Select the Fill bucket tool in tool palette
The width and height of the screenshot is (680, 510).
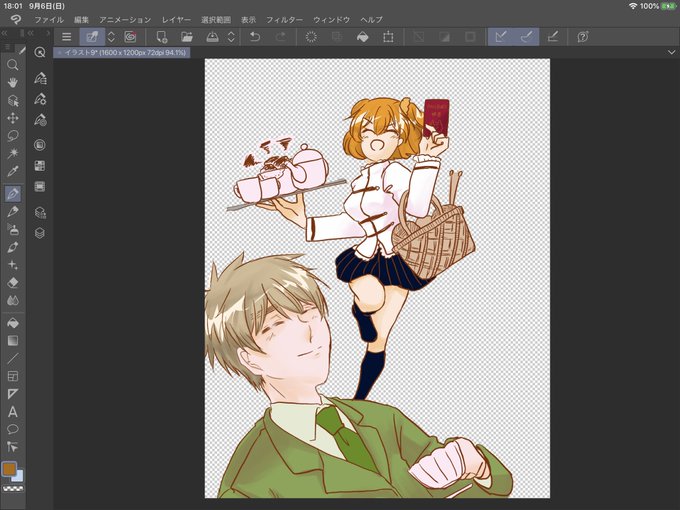(13, 323)
